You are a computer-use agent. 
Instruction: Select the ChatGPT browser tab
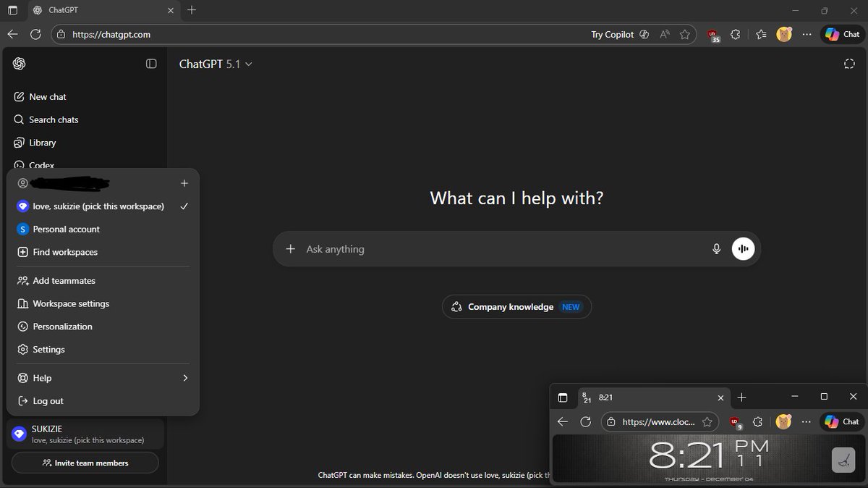tap(103, 11)
